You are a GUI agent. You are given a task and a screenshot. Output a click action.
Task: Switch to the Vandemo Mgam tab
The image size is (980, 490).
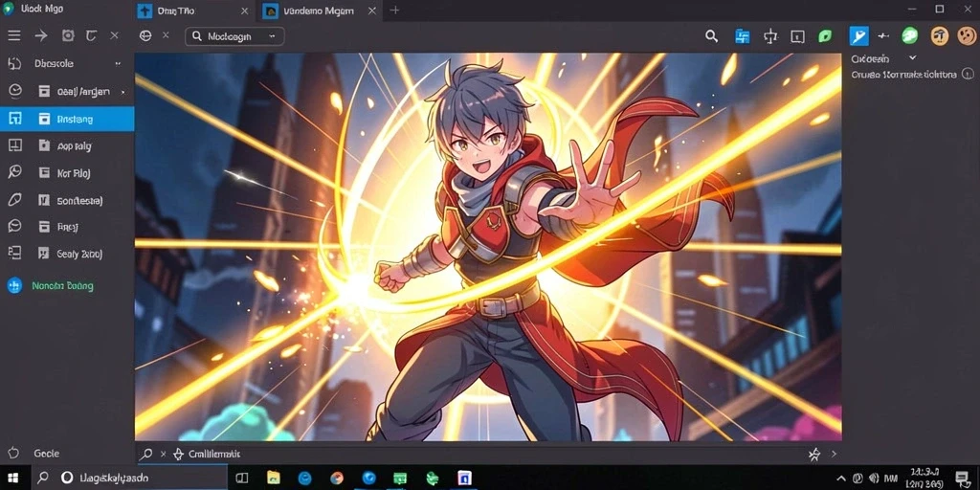click(320, 11)
